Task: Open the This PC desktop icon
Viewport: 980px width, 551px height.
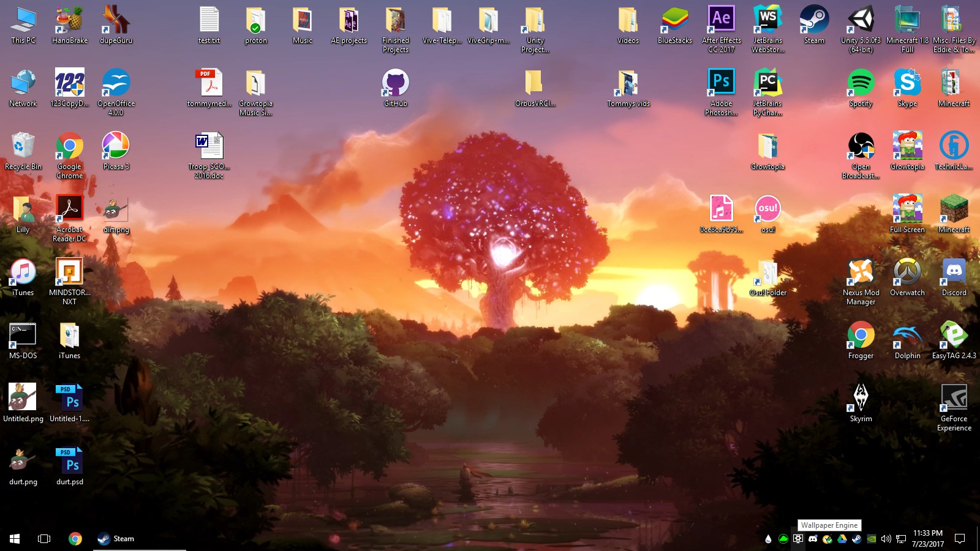Action: 23,25
